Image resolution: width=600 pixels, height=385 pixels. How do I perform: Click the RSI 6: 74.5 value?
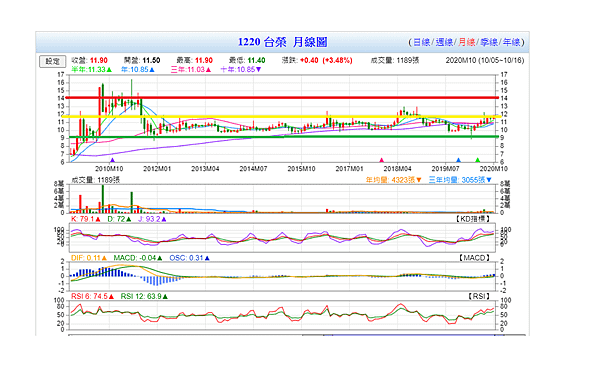(x=92, y=297)
